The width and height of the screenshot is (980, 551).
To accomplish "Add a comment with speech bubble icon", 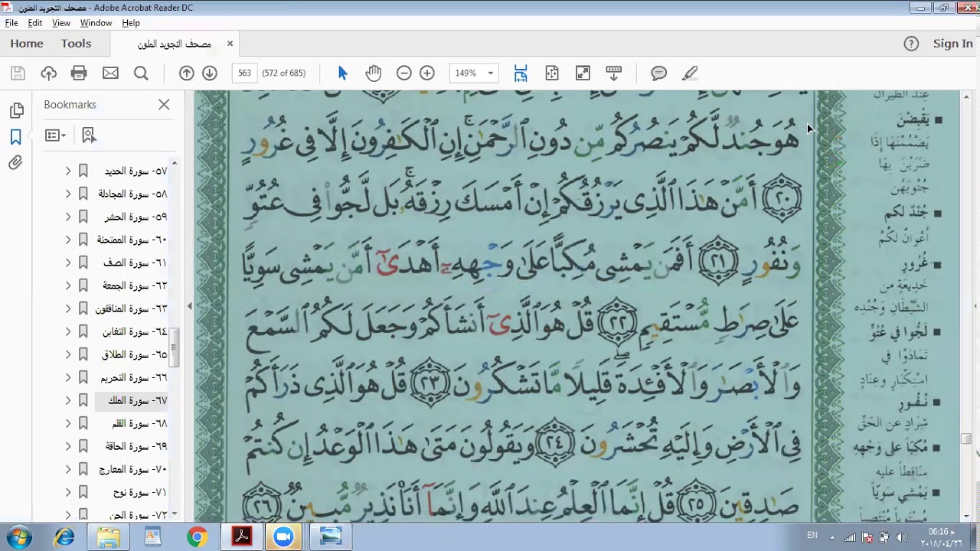I will 658,73.
